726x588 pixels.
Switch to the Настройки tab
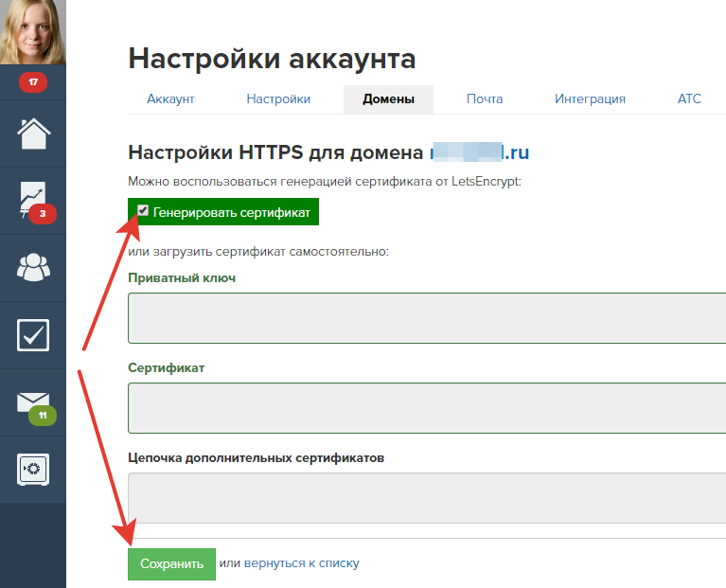pyautogui.click(x=278, y=99)
